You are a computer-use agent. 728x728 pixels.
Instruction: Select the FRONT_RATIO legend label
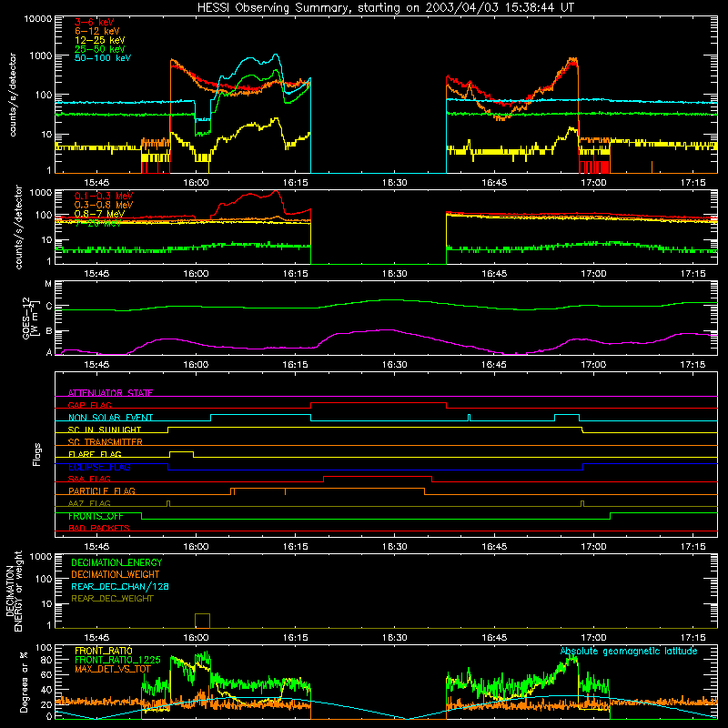point(104,651)
